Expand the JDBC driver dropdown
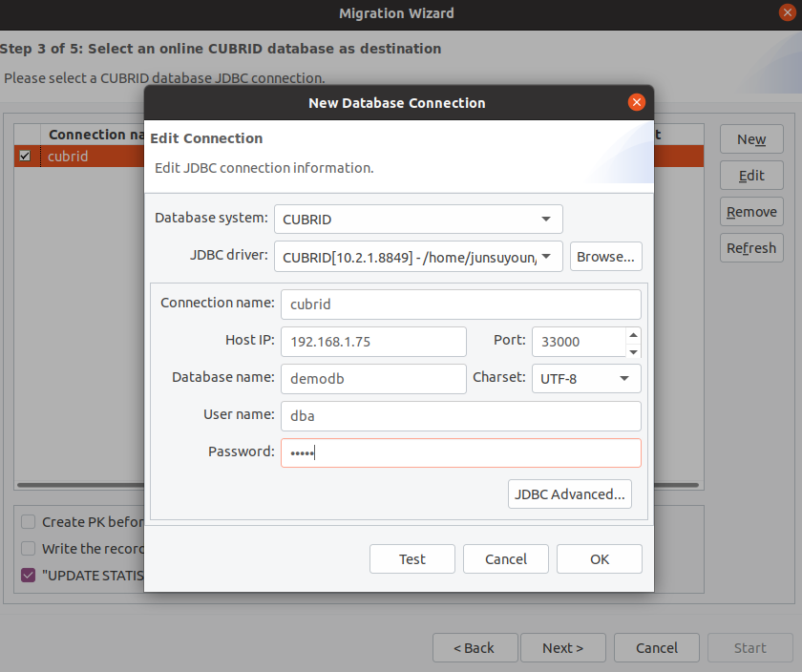The image size is (802, 672). (418, 256)
